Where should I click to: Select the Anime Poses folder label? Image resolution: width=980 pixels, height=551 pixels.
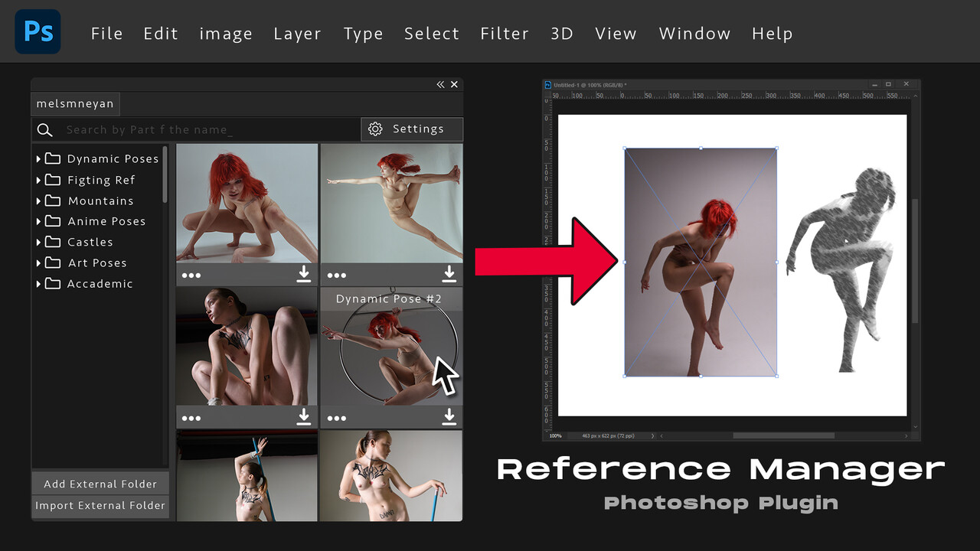pos(106,221)
